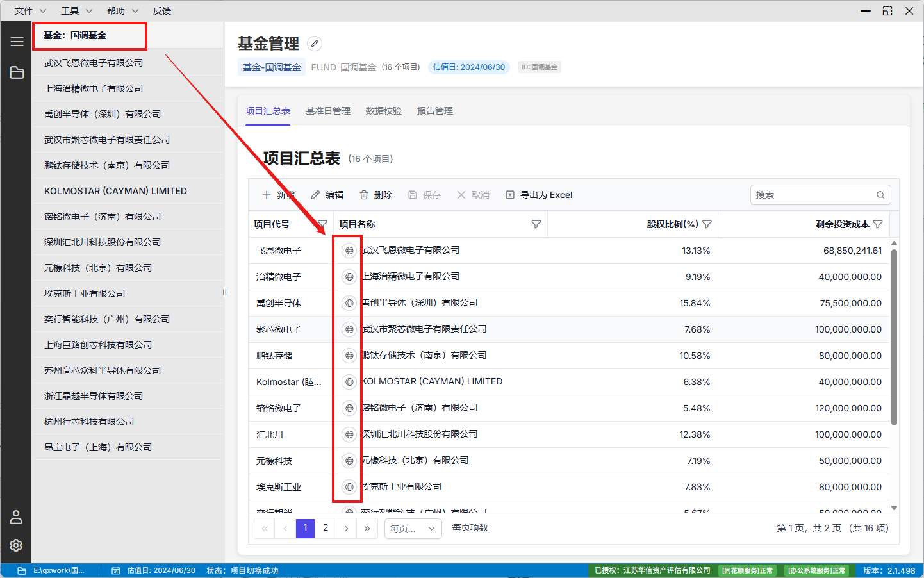Open the settings gear icon

pos(16,545)
